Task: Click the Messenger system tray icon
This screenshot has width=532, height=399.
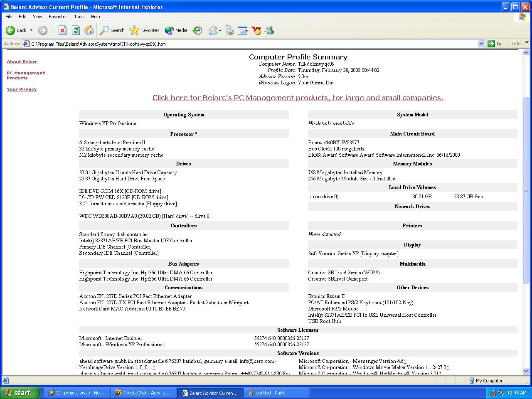Action: tap(493, 393)
